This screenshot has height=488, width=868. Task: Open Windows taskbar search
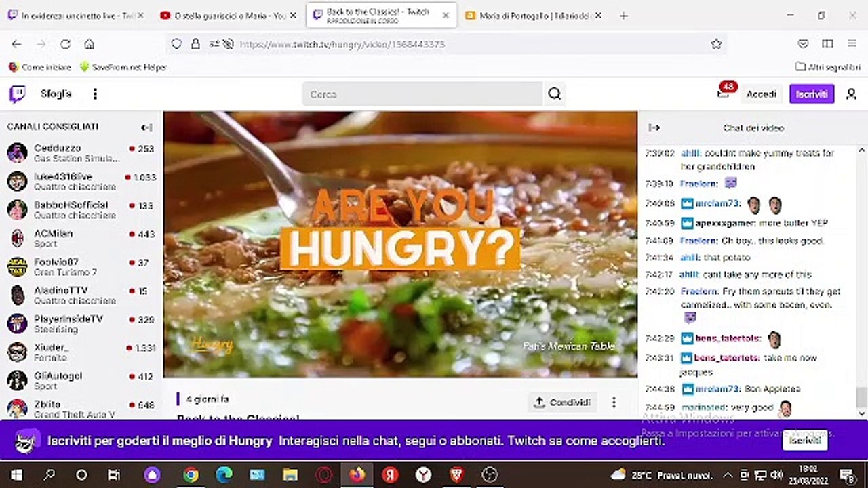coord(49,474)
